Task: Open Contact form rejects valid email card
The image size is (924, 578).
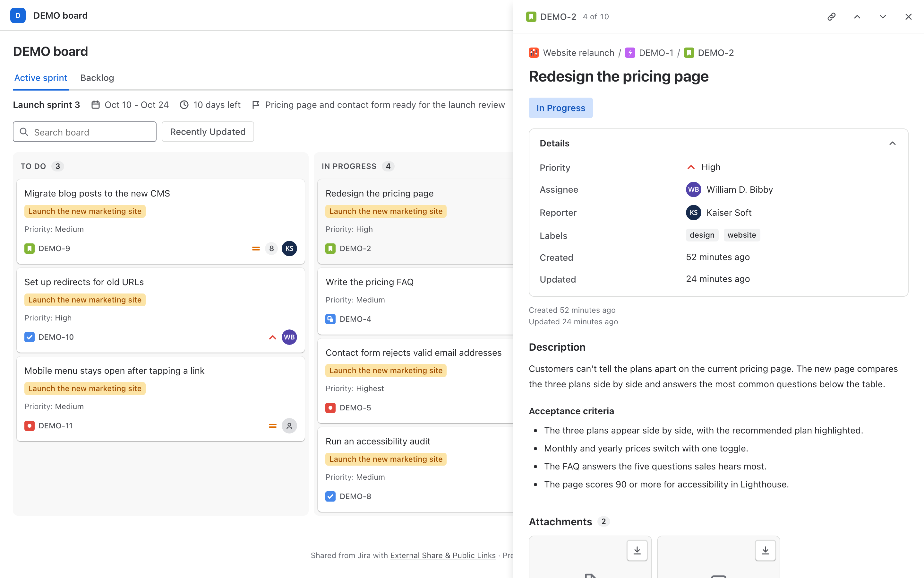Action: pyautogui.click(x=415, y=381)
